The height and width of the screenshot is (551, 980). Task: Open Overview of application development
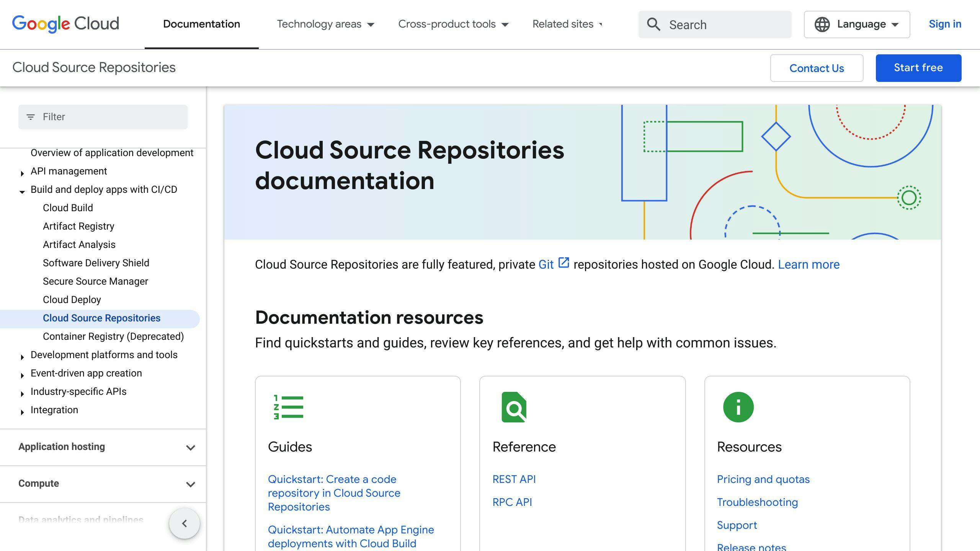pyautogui.click(x=112, y=153)
